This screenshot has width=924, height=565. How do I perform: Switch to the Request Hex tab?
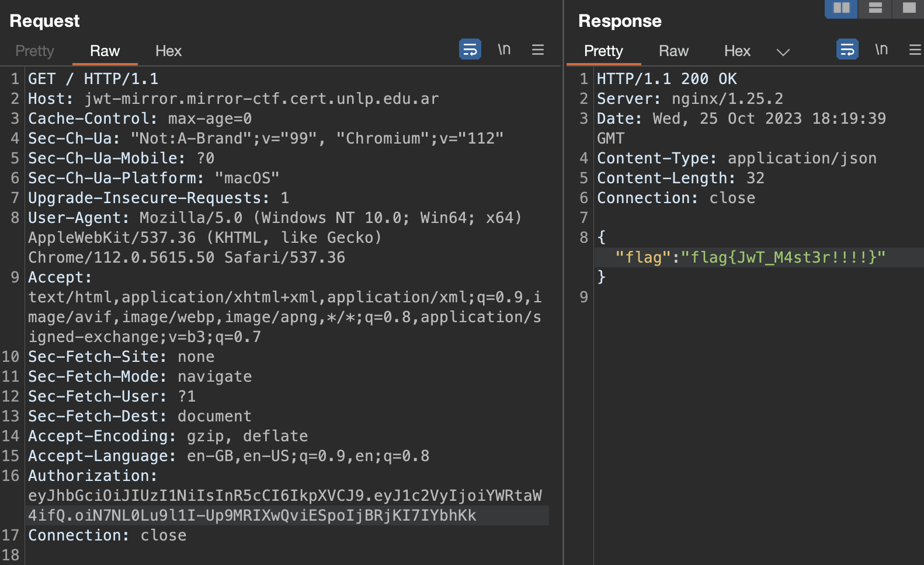click(x=168, y=51)
